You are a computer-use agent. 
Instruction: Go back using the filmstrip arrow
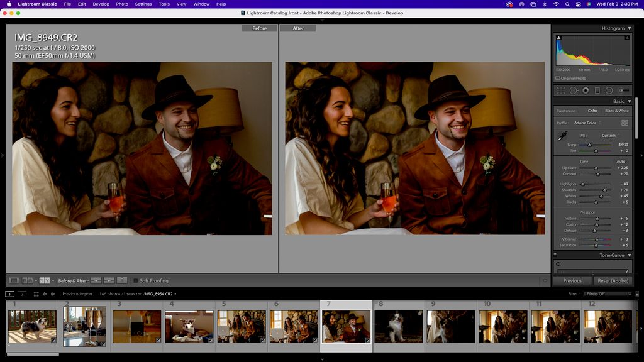point(45,294)
